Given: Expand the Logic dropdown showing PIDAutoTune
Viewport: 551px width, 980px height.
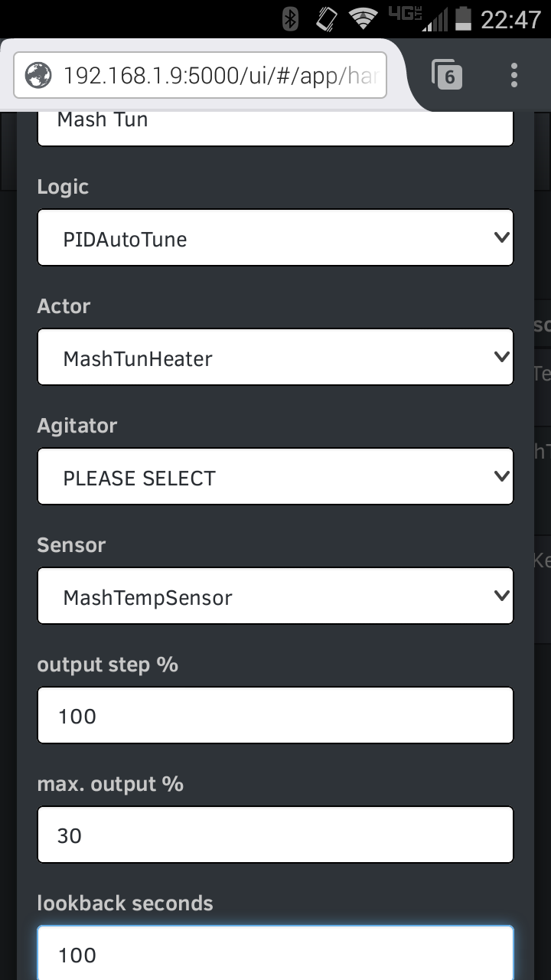Looking at the screenshot, I should 275,238.
